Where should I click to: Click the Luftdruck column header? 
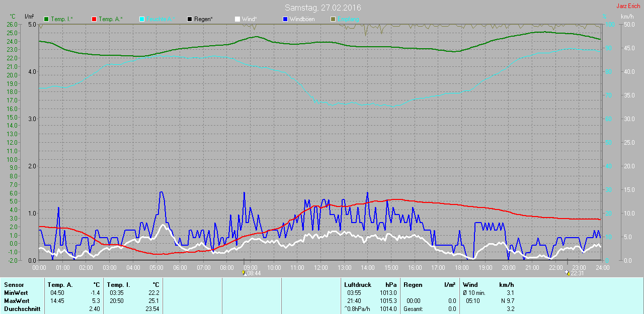pos(358,285)
